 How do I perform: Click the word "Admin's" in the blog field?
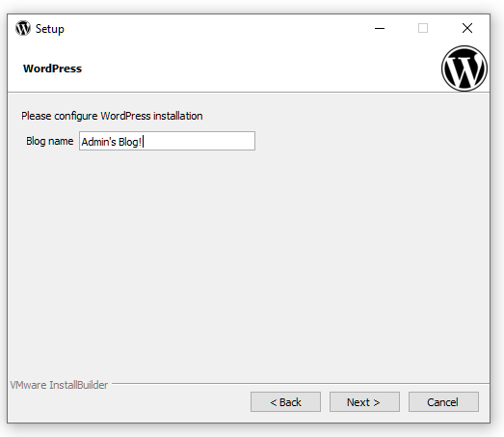[x=98, y=142]
